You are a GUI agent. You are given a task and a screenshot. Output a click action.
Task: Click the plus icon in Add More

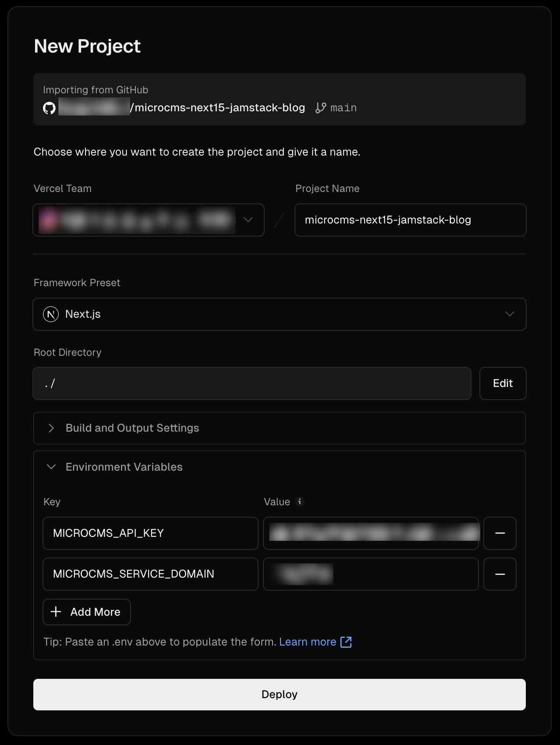(x=56, y=612)
